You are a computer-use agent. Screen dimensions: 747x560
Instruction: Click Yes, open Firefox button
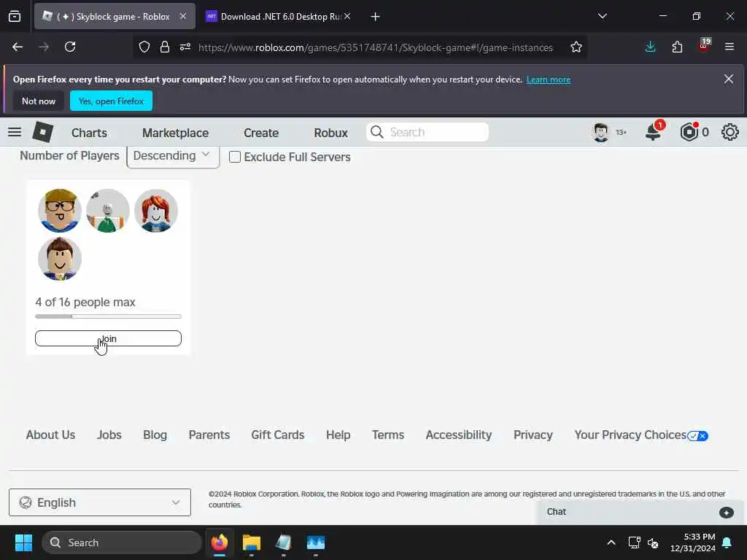coord(111,101)
